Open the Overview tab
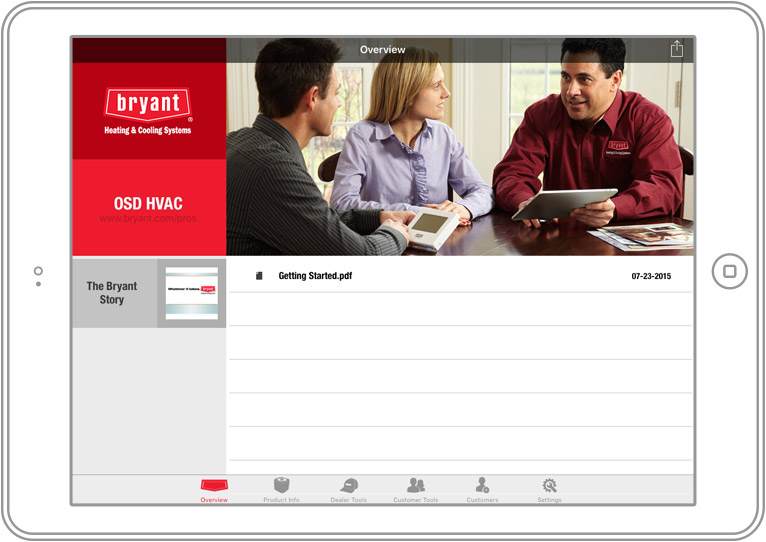 [214, 490]
